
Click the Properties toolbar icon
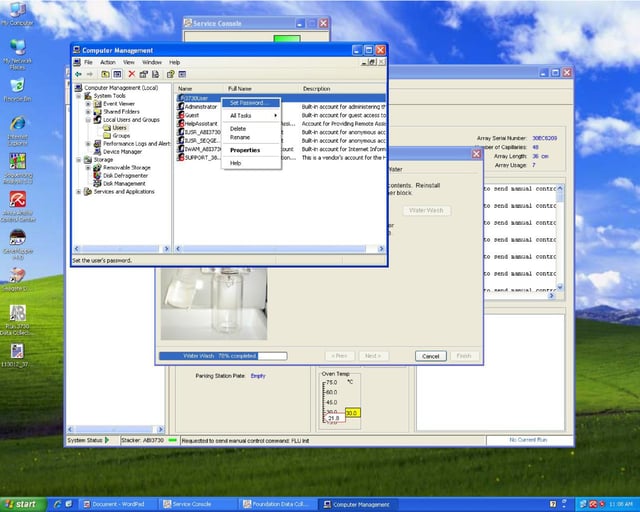click(143, 74)
